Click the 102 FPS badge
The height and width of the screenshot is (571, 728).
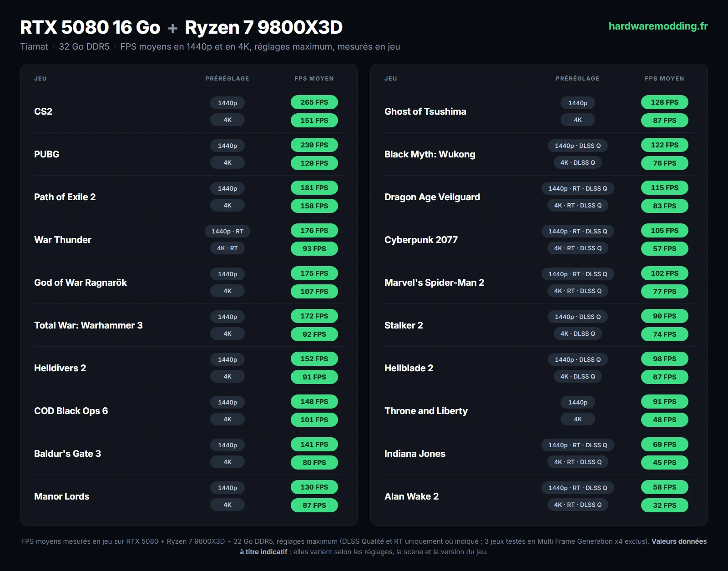(x=665, y=273)
